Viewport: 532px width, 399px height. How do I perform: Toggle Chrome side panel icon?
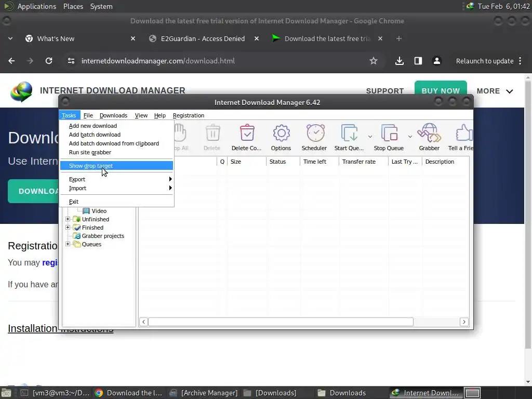pos(418,61)
